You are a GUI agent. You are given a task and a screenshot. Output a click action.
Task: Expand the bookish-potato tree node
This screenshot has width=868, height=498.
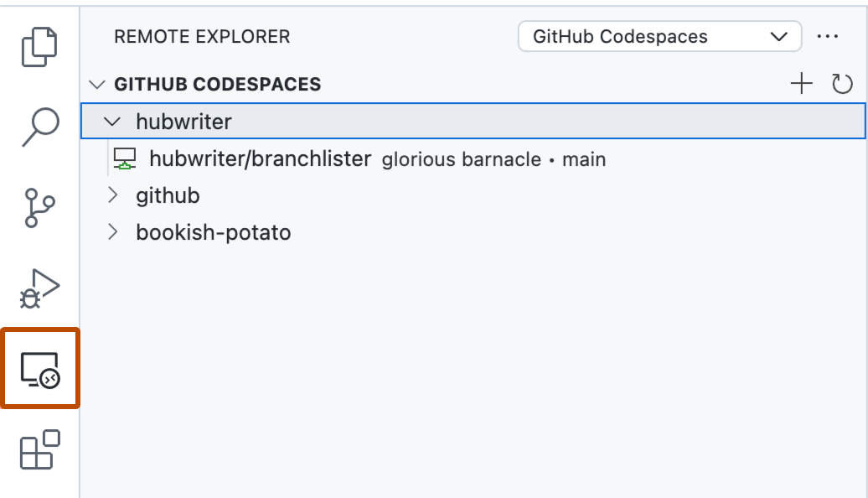(x=113, y=232)
